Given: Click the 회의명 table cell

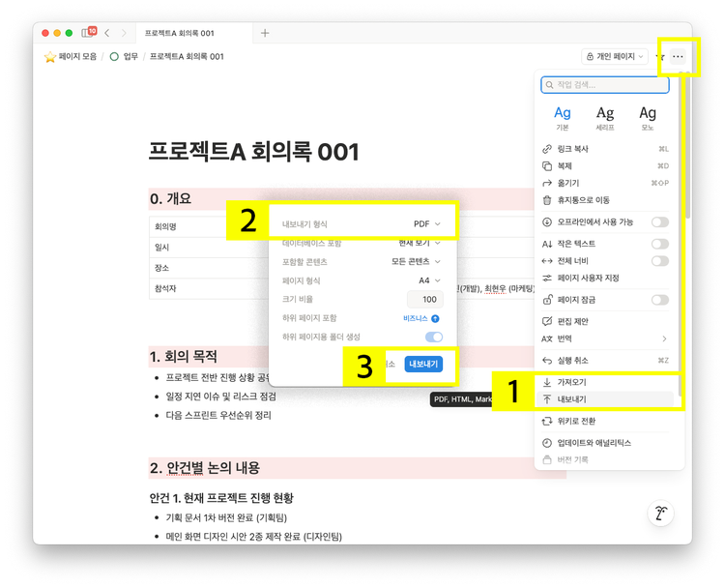Looking at the screenshot, I should coord(165,226).
